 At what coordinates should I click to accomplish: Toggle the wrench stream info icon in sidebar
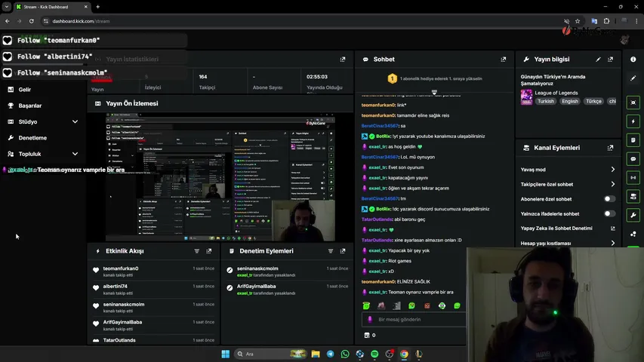pyautogui.click(x=633, y=215)
